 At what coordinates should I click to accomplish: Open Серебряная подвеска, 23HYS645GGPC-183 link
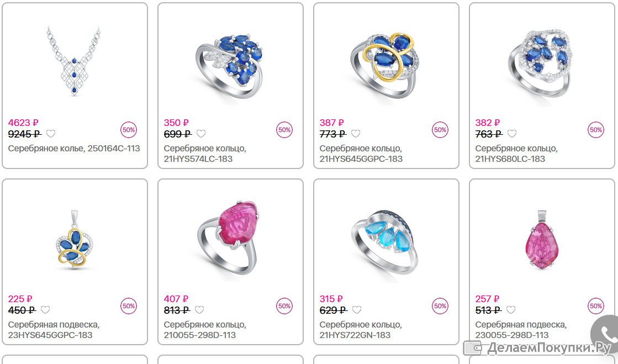tap(54, 330)
